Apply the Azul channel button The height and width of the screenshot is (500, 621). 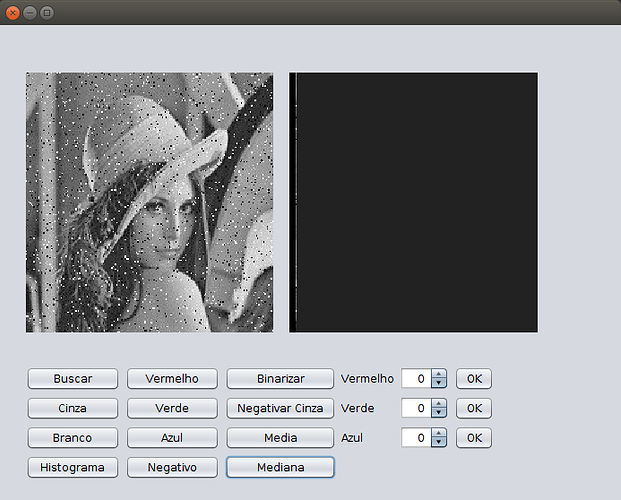point(172,438)
